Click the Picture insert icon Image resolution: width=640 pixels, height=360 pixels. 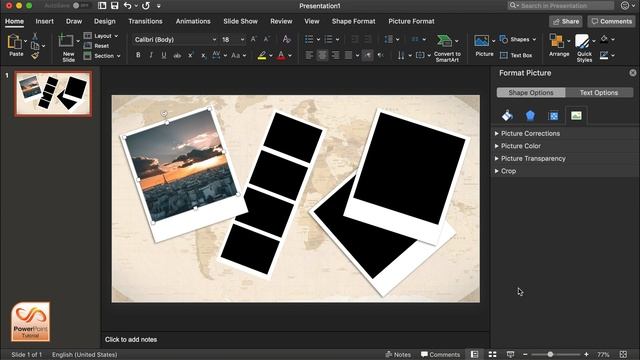(482, 41)
